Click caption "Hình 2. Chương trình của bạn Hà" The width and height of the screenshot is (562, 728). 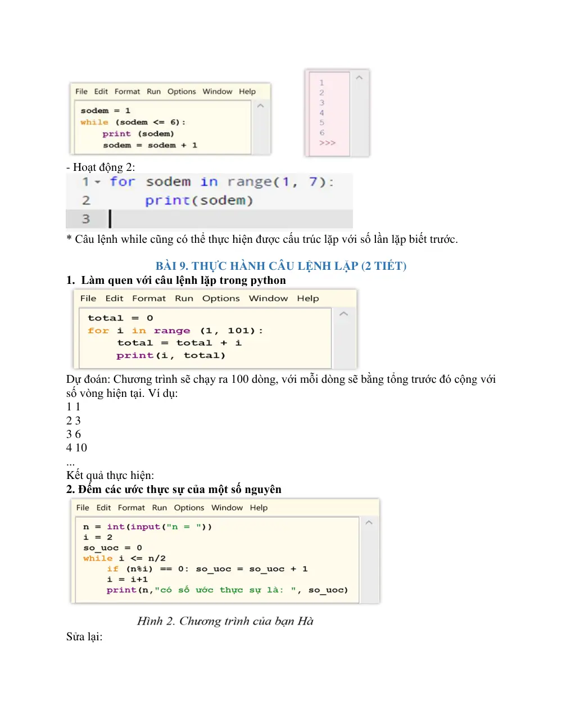click(x=225, y=621)
